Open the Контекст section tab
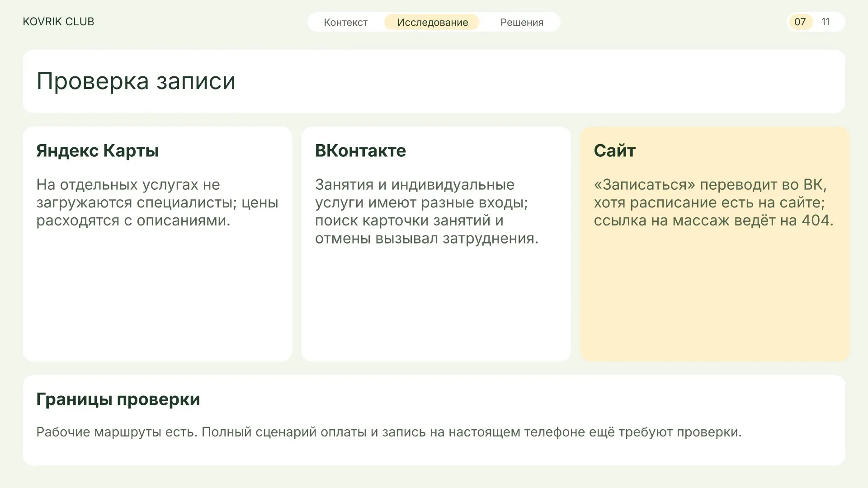 pos(345,22)
